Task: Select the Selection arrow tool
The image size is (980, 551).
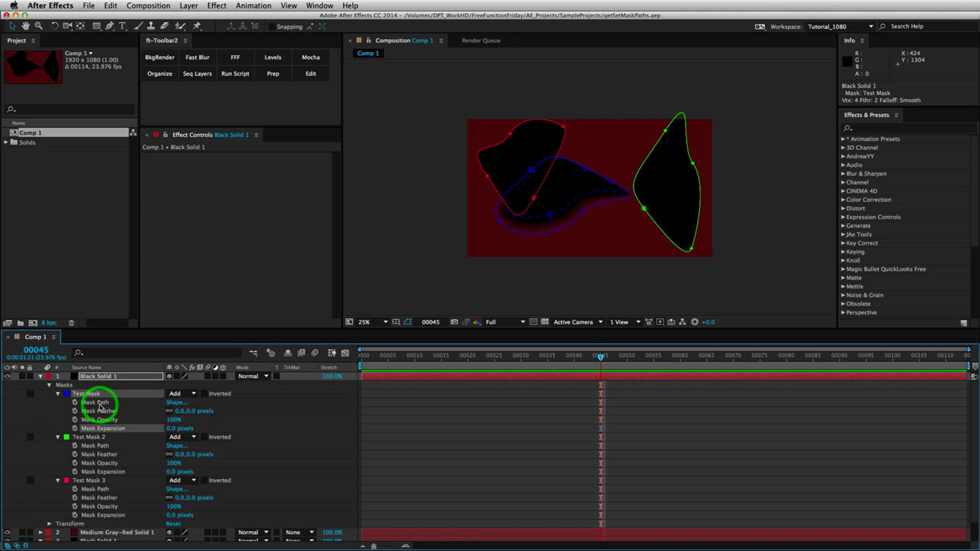Action: [12, 26]
